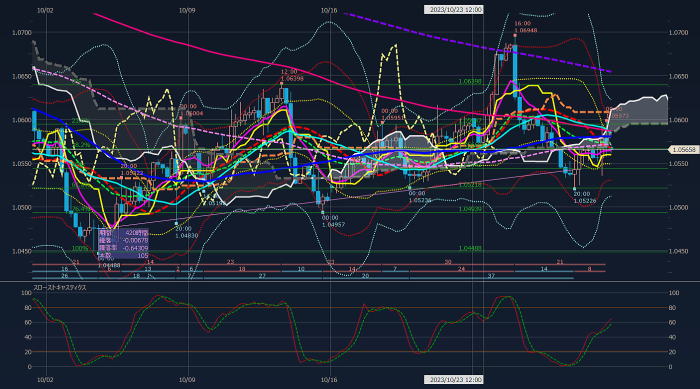Screen dimensions: 700x389
Task: Select the bottom 2023/10/23 12:00 crosshair date tag
Action: pos(453,379)
